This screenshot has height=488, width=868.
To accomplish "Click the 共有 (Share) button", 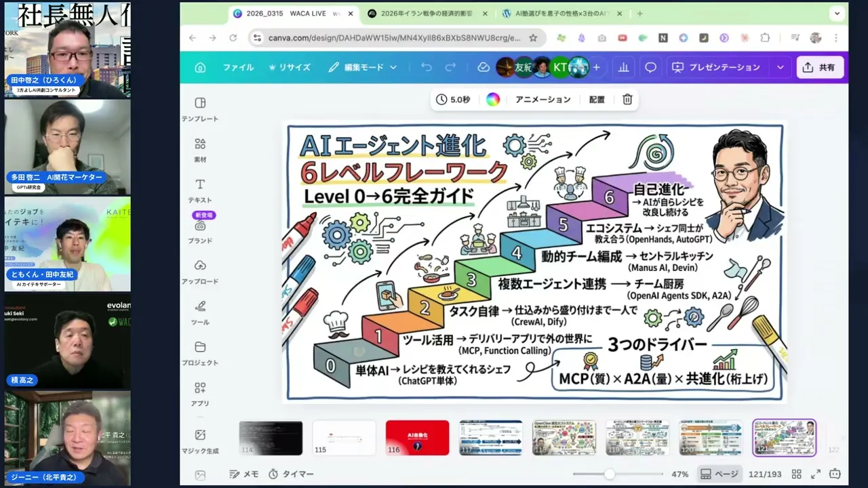I will point(820,67).
